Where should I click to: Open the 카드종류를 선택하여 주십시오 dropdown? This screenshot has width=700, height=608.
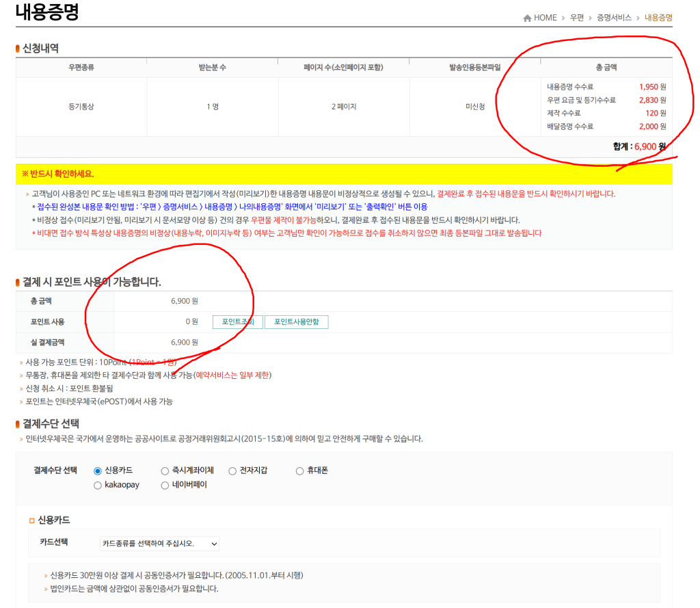click(159, 544)
